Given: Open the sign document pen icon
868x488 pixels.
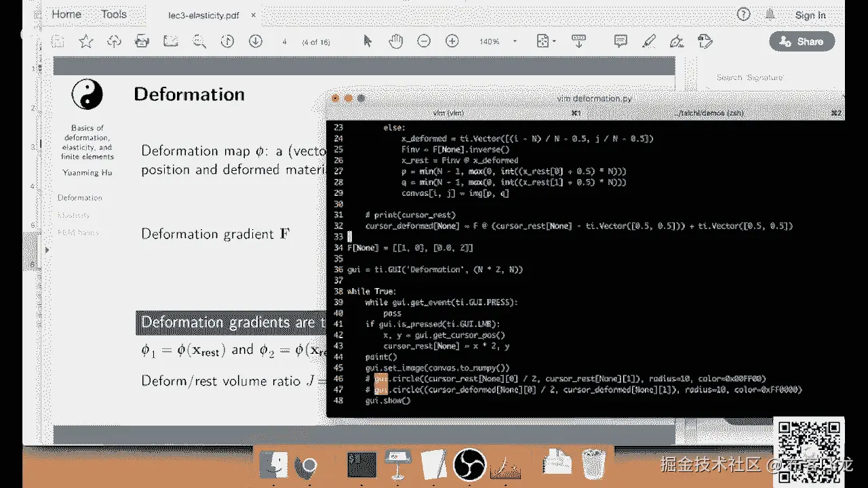Looking at the screenshot, I should (676, 41).
